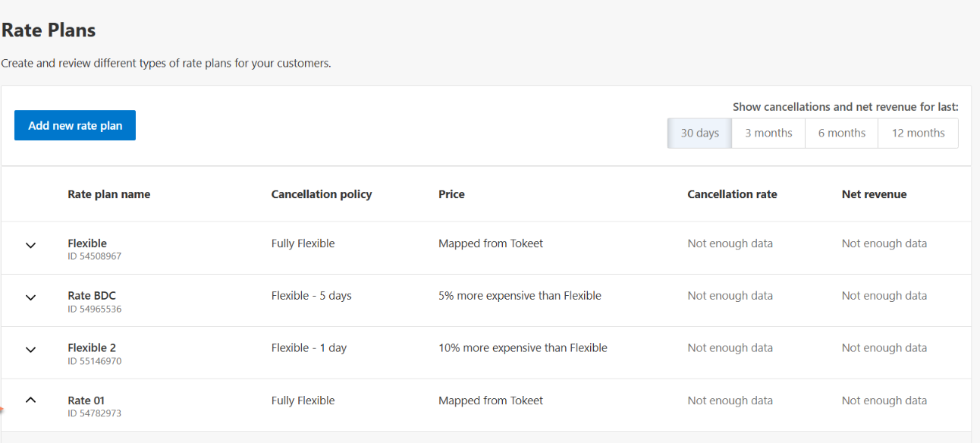The image size is (980, 443).
Task: Click the Rate plan name column header
Action: coord(108,194)
